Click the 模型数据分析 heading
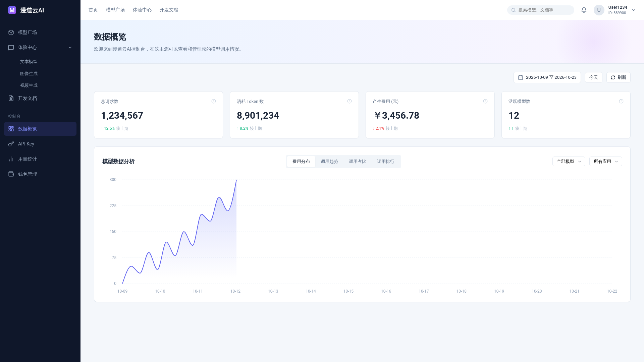 118,162
